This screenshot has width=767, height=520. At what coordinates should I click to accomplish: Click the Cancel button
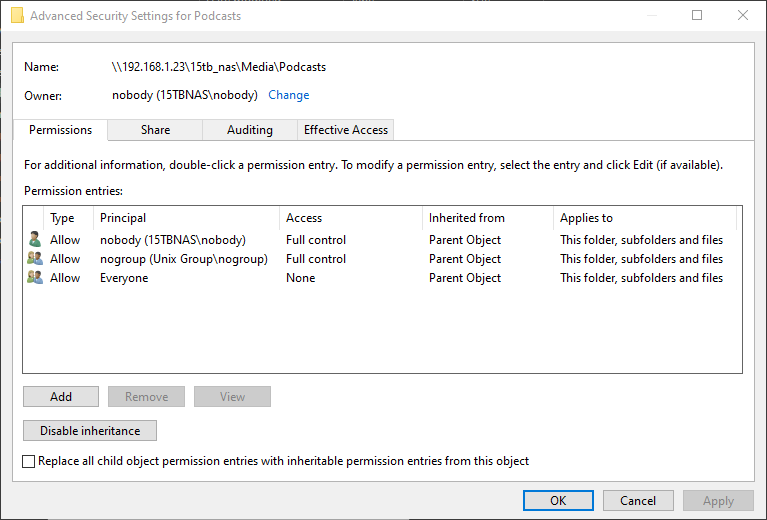click(638, 500)
